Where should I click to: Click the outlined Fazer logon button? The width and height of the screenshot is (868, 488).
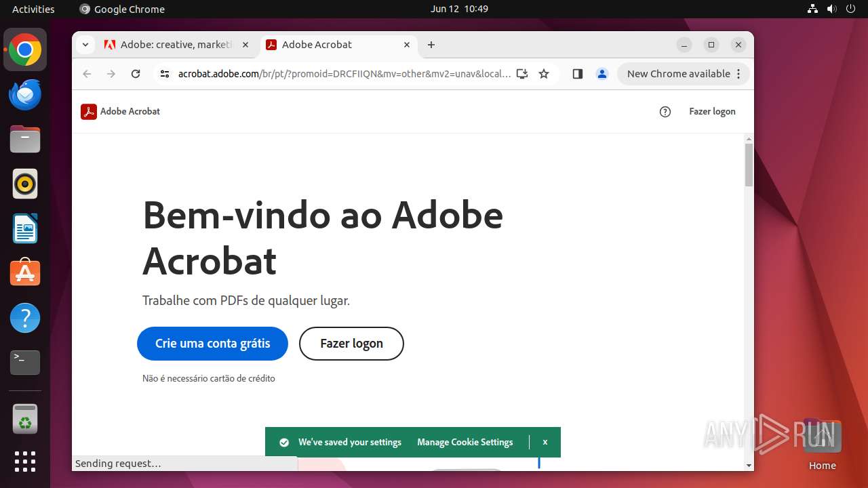tap(351, 344)
